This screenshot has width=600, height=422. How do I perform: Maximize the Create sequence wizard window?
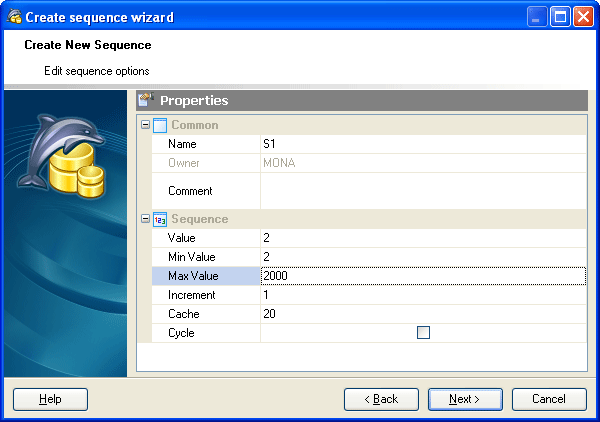[x=560, y=17]
